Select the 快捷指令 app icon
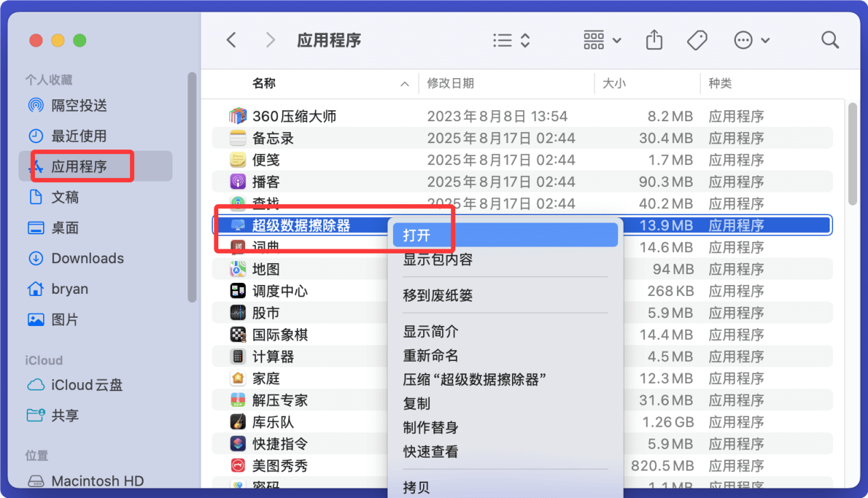Viewport: 868px width, 498px height. [x=238, y=444]
